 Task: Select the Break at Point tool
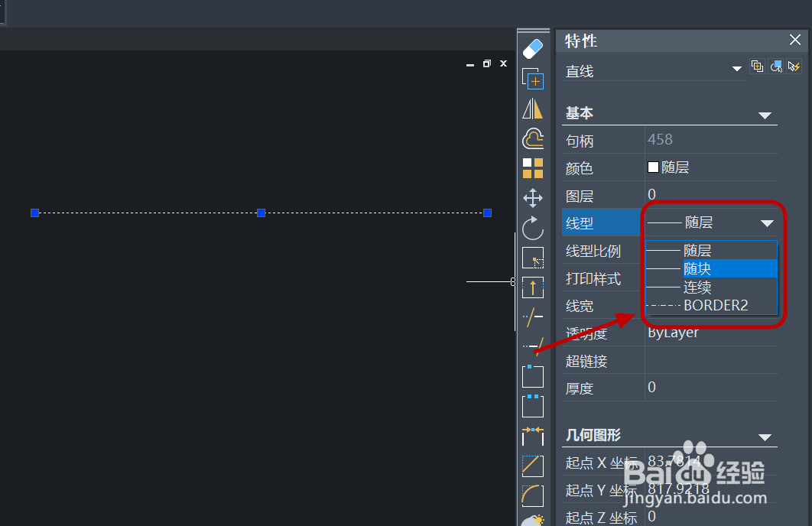click(x=533, y=376)
